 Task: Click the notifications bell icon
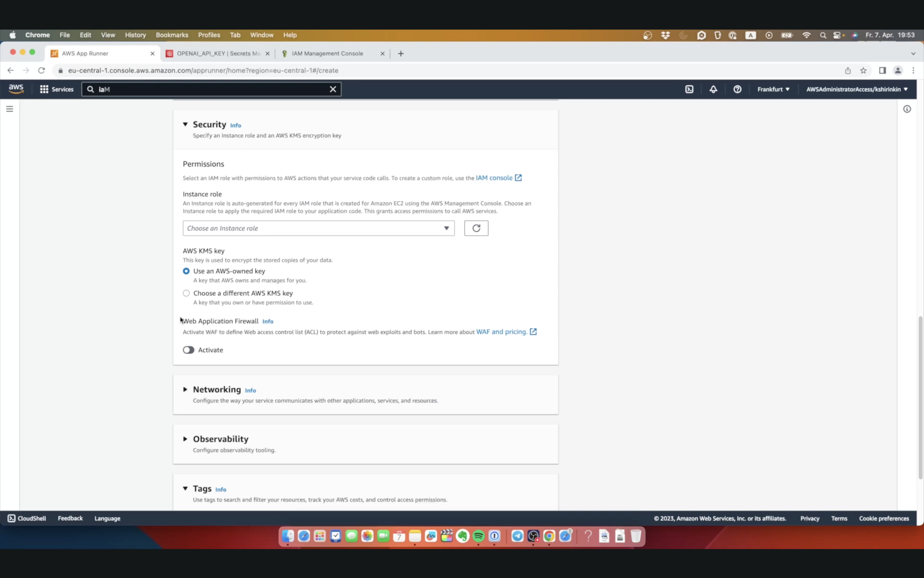[x=713, y=89]
